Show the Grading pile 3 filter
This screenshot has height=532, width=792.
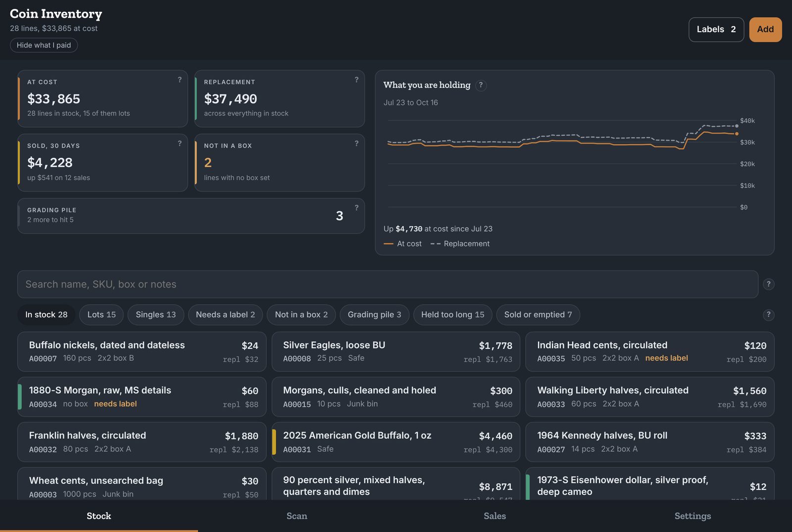(374, 315)
